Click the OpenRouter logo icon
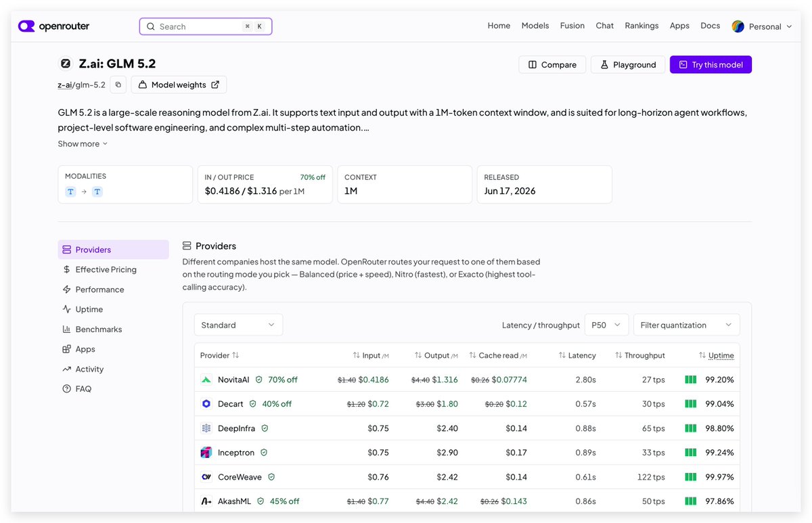 coord(26,26)
